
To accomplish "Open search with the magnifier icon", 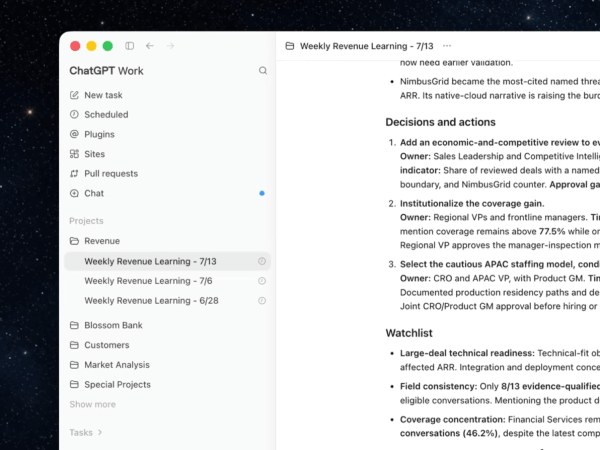I will pos(263,70).
